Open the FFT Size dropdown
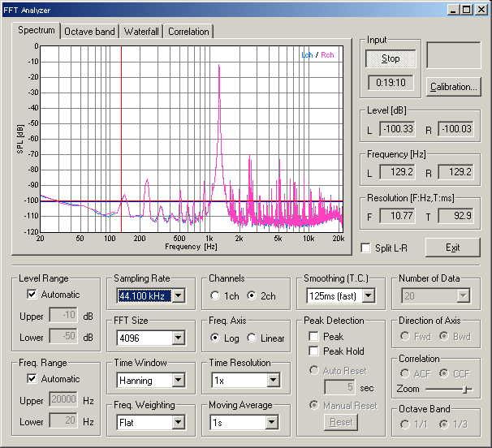The image size is (492, 448). (178, 338)
